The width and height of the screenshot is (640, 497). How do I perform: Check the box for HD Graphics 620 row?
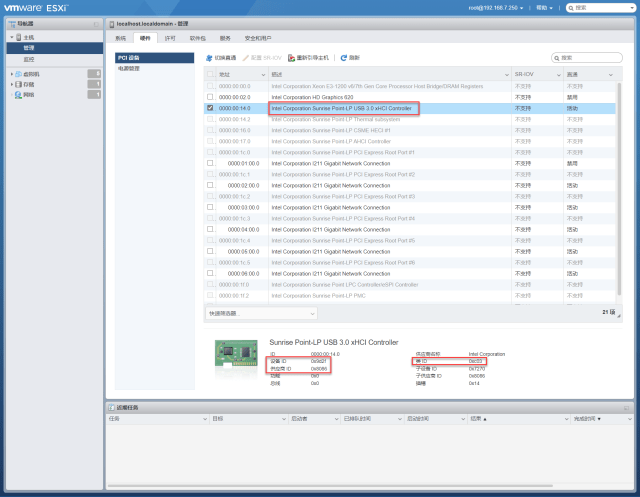click(x=210, y=97)
